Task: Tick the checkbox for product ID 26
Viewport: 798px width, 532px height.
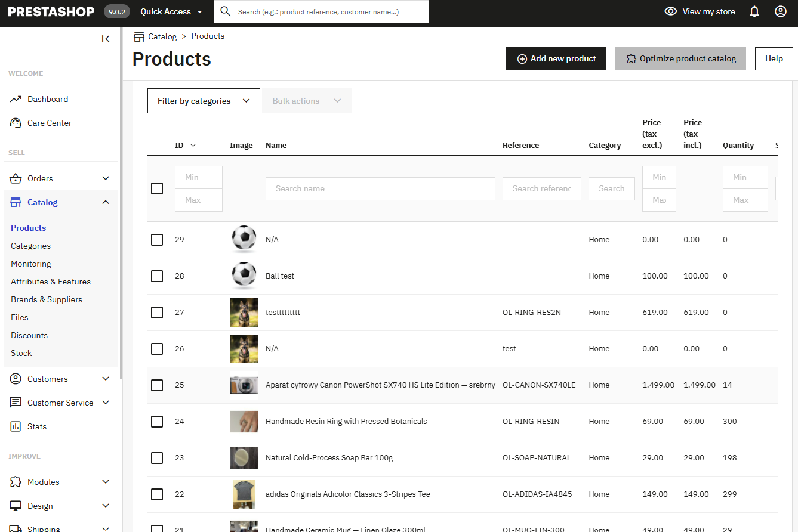Action: point(157,349)
